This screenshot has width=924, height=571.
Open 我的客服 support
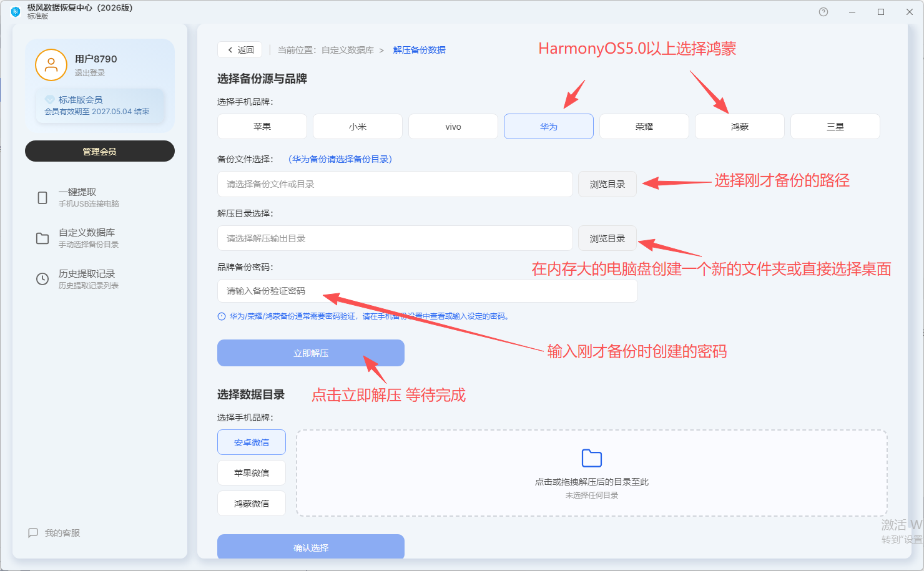click(55, 533)
